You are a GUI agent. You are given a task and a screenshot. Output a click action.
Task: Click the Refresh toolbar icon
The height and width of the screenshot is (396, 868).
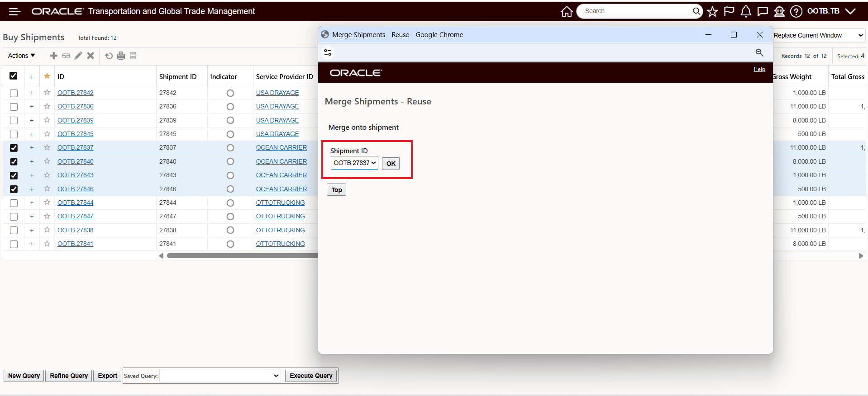(x=109, y=56)
